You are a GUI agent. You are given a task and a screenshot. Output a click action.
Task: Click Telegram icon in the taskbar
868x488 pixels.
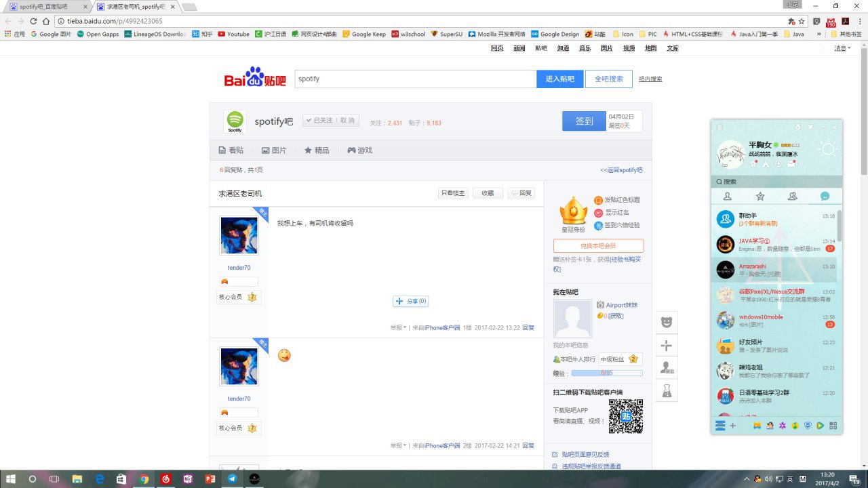(232, 479)
